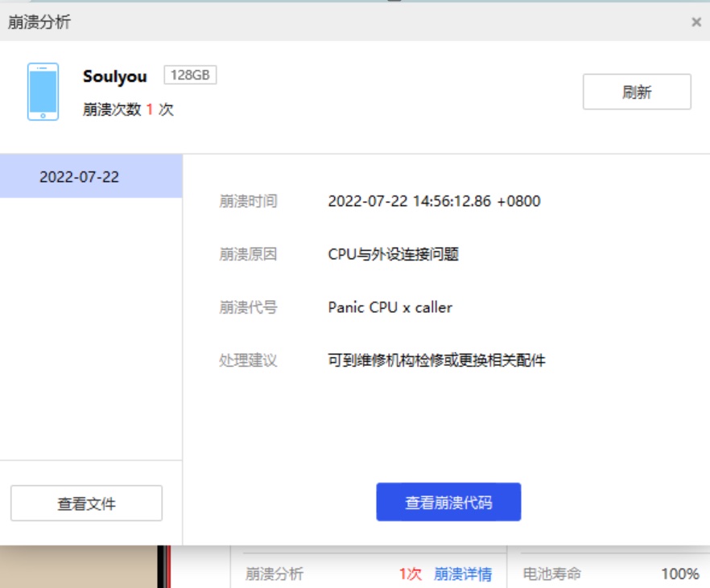710x588 pixels.
Task: Open the 崩溃详情 link
Action: tap(463, 574)
